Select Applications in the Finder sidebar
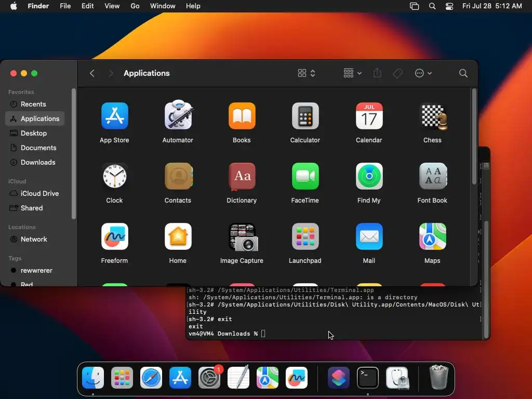Screen dimensions: 532x399 pyautogui.click(x=35, y=119)
